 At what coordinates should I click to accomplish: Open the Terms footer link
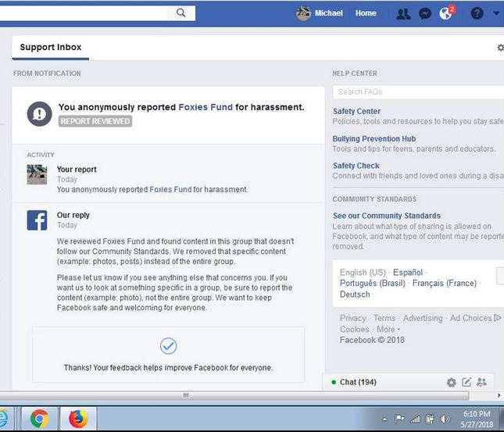(384, 318)
